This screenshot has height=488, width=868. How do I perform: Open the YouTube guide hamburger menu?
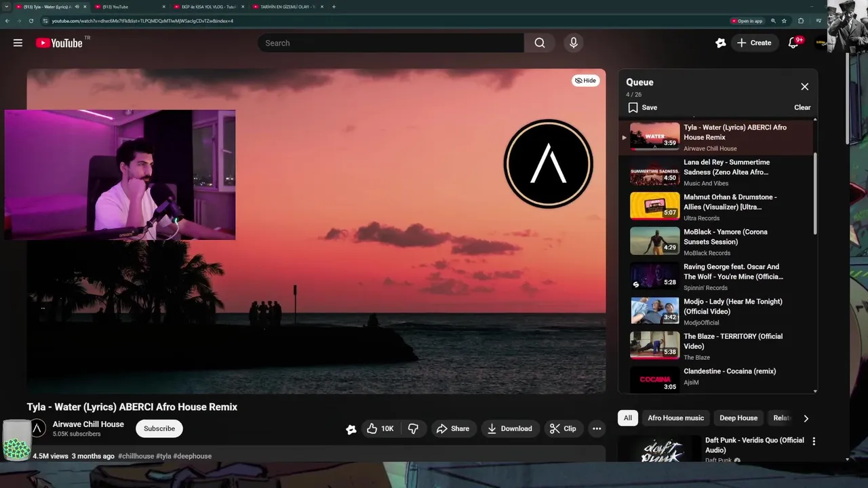pos(18,43)
